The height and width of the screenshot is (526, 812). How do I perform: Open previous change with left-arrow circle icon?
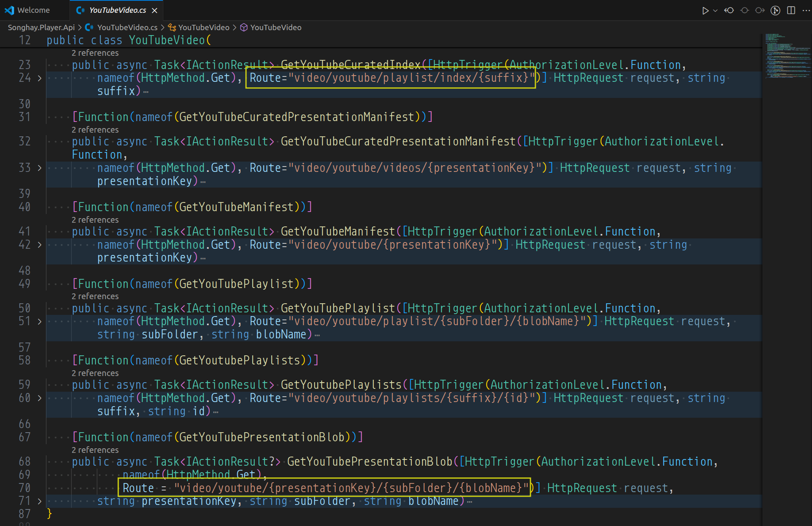pyautogui.click(x=729, y=10)
